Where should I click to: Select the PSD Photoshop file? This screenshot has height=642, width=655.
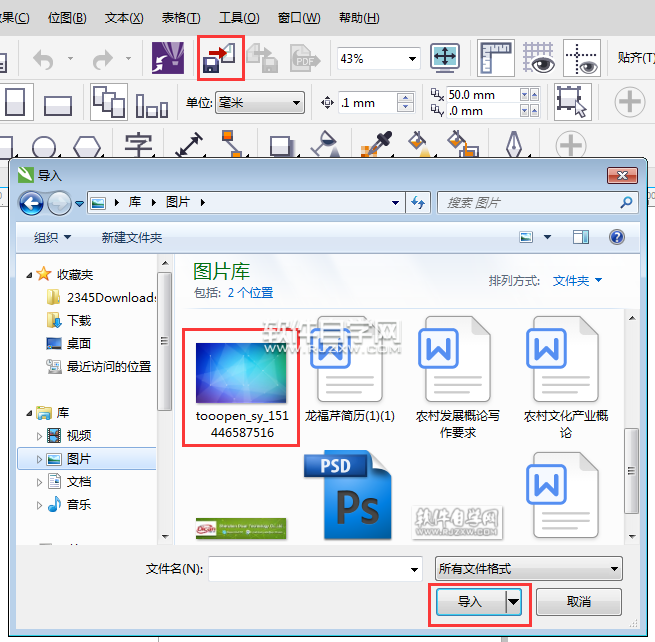348,495
